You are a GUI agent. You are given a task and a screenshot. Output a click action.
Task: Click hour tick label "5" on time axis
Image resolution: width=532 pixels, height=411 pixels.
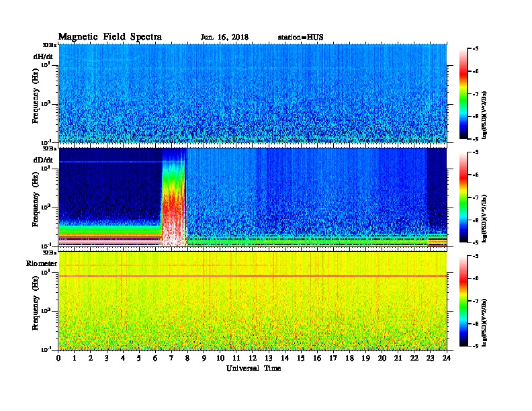pos(139,358)
